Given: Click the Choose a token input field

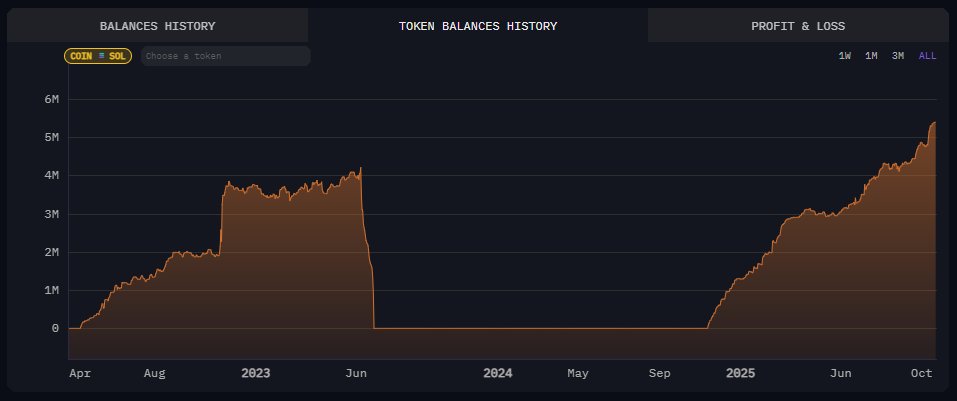Looking at the screenshot, I should 226,56.
